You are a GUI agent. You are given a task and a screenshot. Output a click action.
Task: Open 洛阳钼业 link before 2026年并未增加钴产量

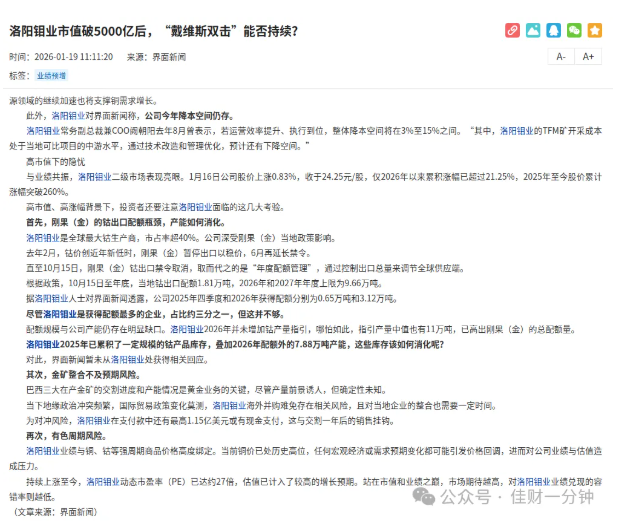coord(187,329)
